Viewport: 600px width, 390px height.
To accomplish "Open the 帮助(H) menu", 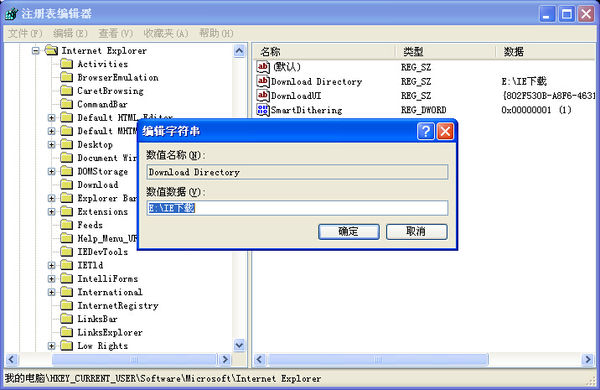I will click(x=216, y=34).
